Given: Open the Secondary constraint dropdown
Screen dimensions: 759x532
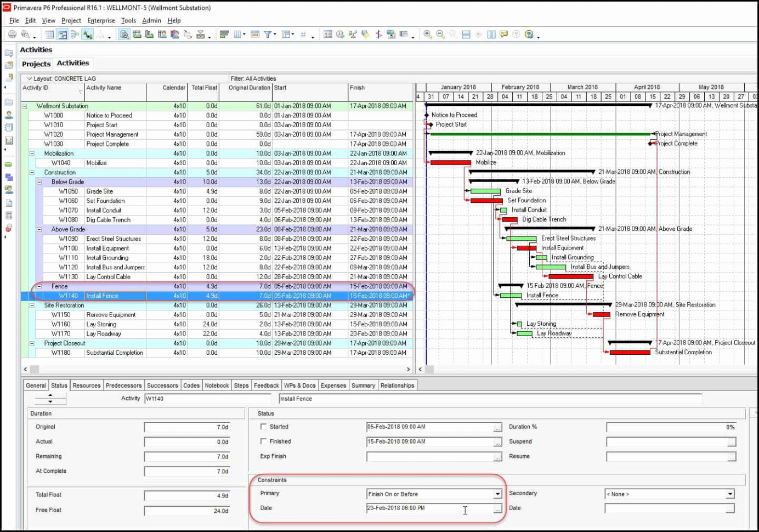Looking at the screenshot, I should [730, 494].
